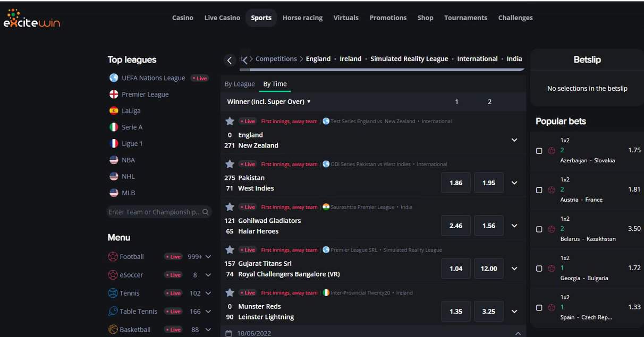Screen dimensions: 644x337
Task: Favorite the Gohilwad Gladiators match star
Action: point(230,207)
